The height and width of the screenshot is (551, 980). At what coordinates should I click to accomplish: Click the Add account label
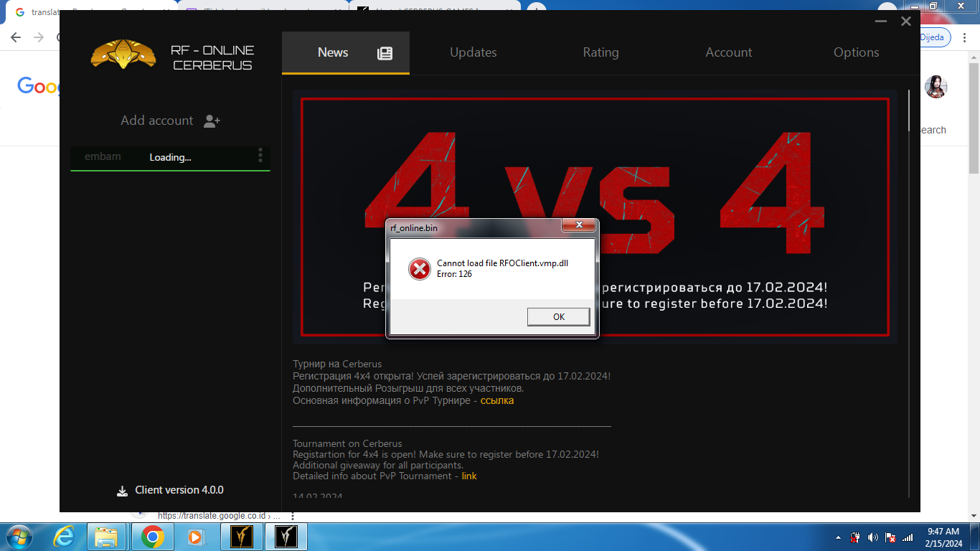(x=156, y=121)
